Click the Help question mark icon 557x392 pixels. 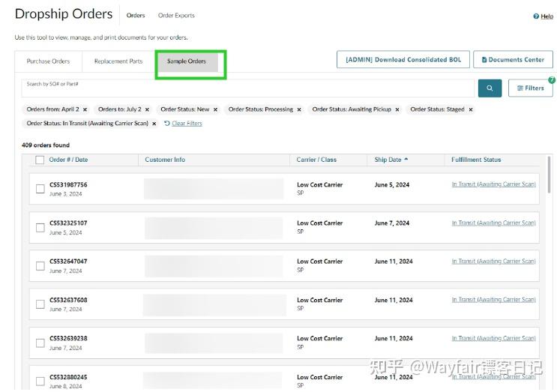click(x=536, y=16)
